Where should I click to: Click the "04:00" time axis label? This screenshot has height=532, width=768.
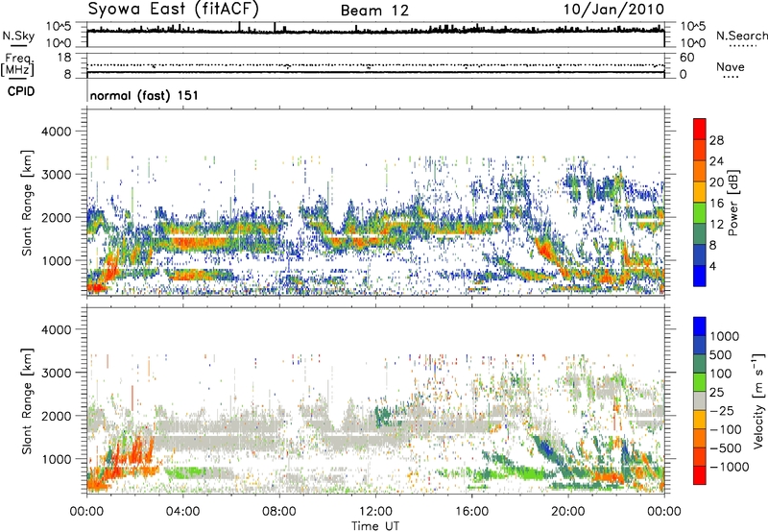tap(182, 512)
